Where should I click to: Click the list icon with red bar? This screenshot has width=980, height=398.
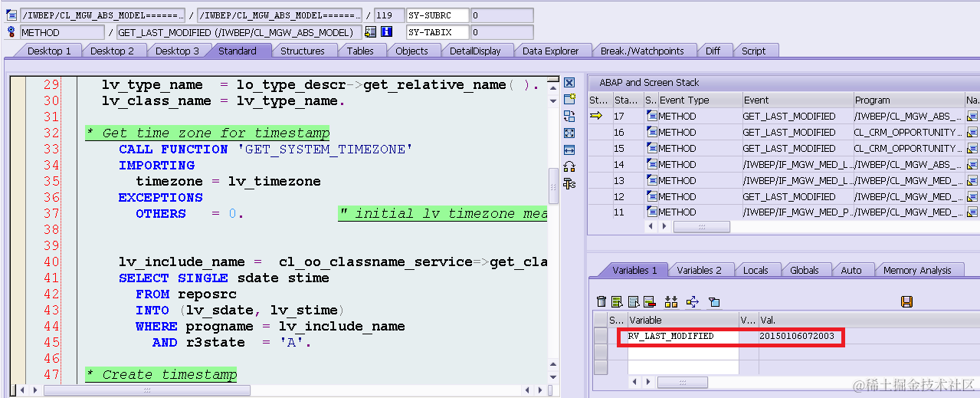pos(649,301)
